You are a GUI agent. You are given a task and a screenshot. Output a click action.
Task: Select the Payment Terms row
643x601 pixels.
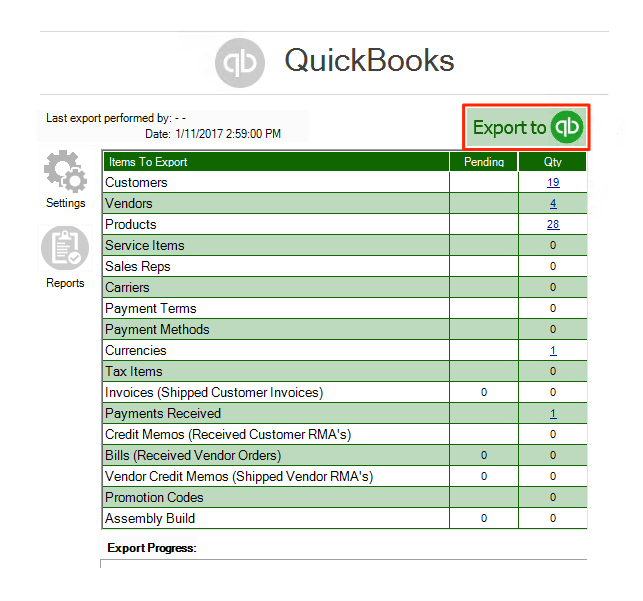pos(345,308)
